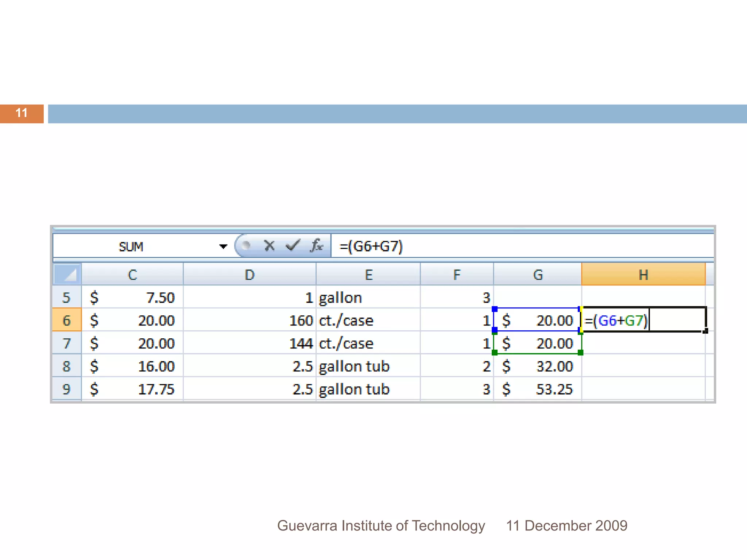Click the round handle left of Cancel icon
This screenshot has width=747, height=560.
tap(246, 246)
